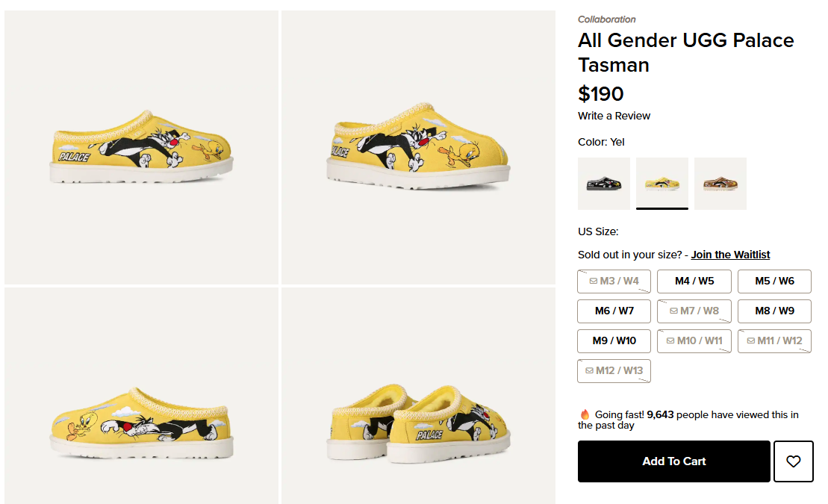Screen dimensions: 828x504
Task: Select the yellow colorway swatch
Action: [x=662, y=184]
